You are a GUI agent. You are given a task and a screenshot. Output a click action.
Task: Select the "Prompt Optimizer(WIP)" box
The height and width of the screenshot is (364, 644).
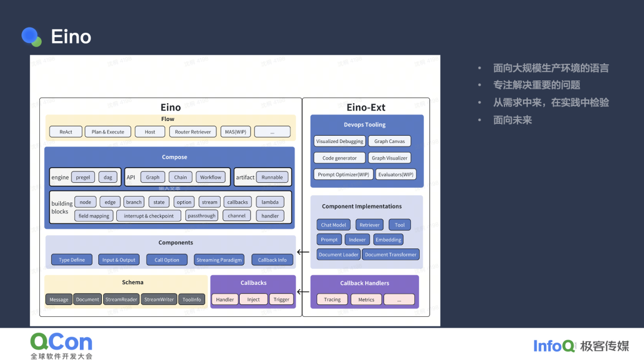click(x=343, y=175)
